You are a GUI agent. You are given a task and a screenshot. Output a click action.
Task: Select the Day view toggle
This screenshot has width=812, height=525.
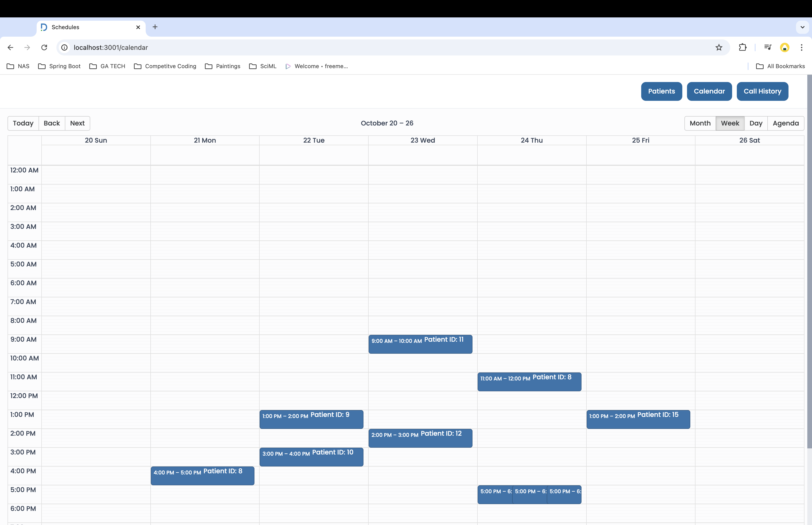point(755,123)
